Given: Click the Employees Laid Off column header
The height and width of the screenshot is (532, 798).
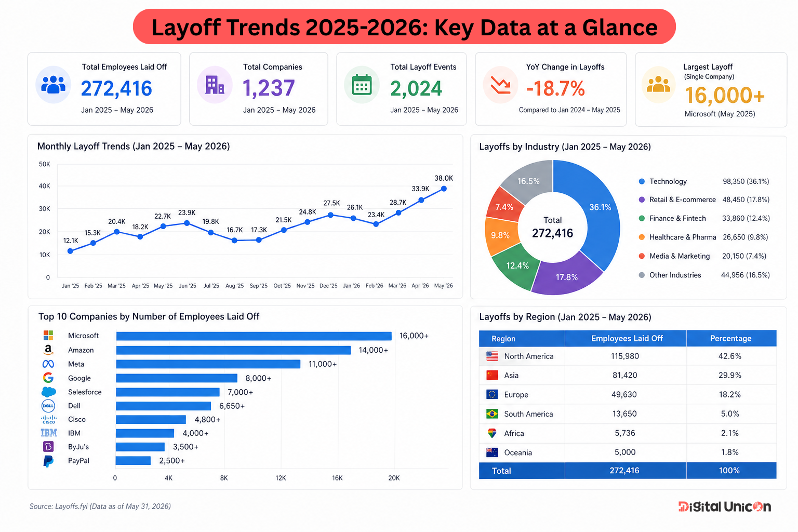Looking at the screenshot, I should tap(626, 338).
